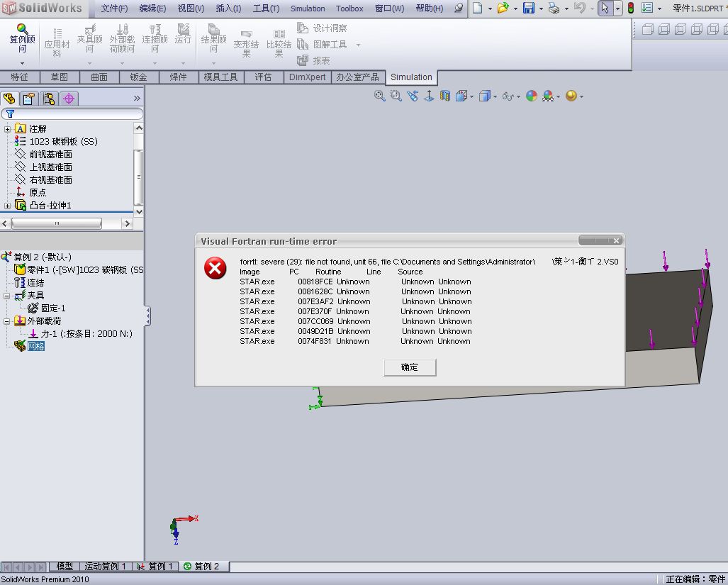Click the Save disk icon

528,8
